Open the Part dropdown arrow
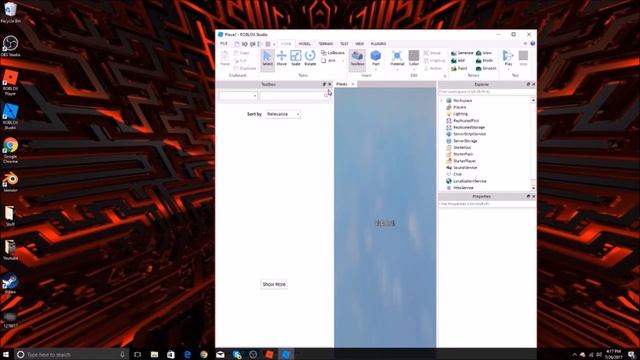This screenshot has width=640, height=360. [376, 69]
